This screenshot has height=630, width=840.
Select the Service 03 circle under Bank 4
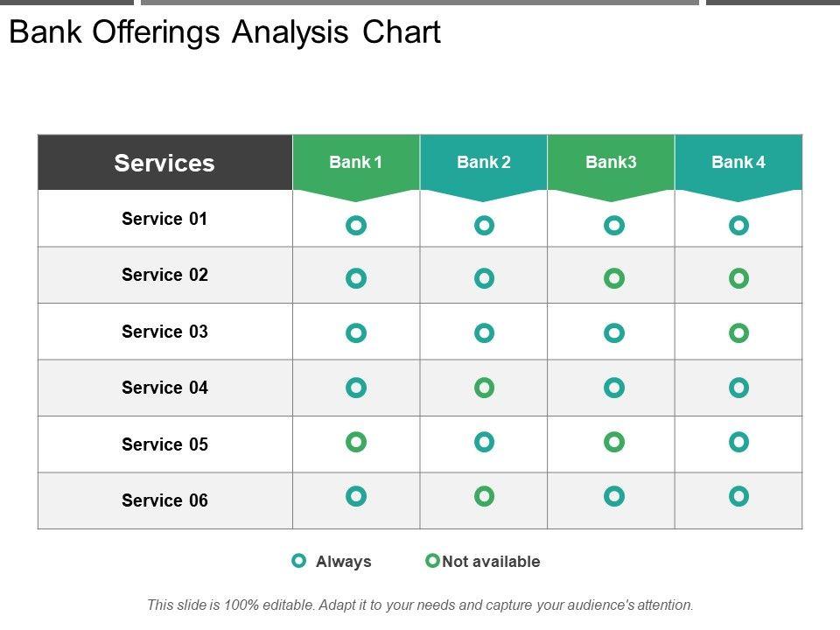739,333
